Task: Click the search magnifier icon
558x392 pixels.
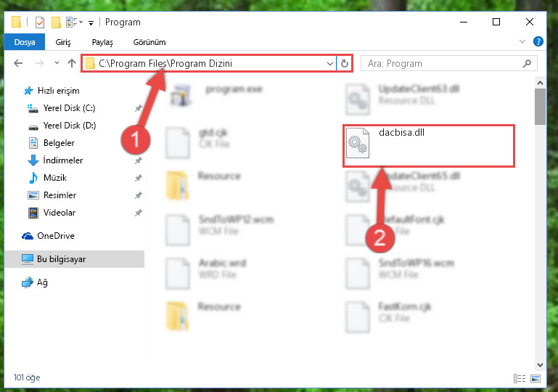Action: click(x=527, y=63)
